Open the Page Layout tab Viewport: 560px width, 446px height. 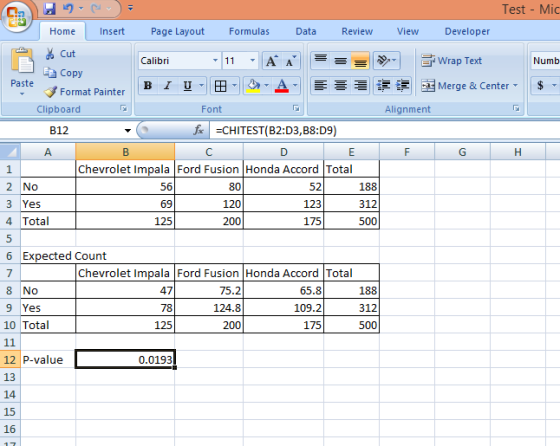(x=178, y=31)
